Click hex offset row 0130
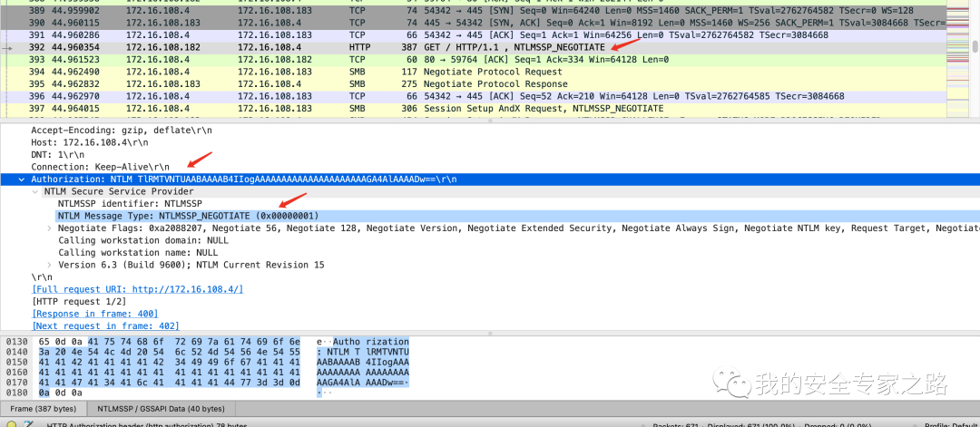Viewport: 980px width, 427px height. pos(15,342)
